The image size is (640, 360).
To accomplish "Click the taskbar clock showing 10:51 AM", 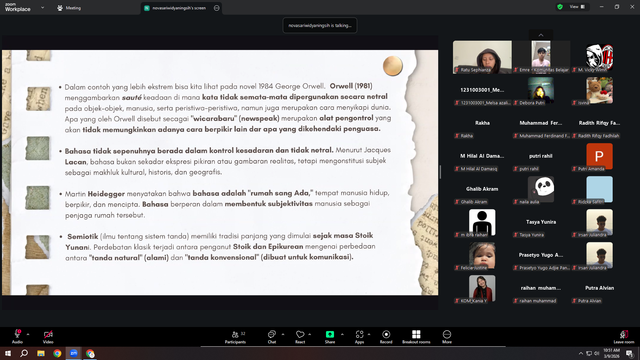I will 611,353.
